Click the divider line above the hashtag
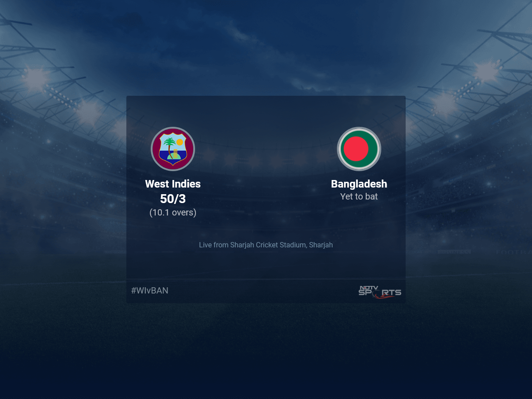 coord(266,279)
